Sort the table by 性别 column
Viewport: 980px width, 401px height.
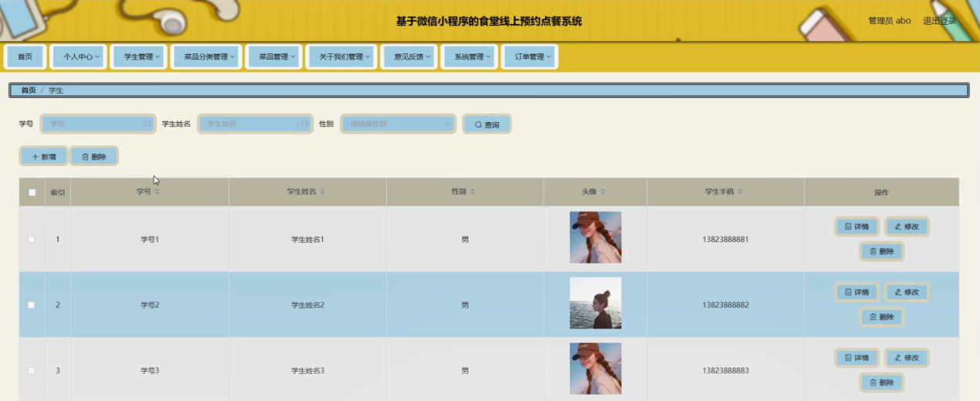click(473, 192)
